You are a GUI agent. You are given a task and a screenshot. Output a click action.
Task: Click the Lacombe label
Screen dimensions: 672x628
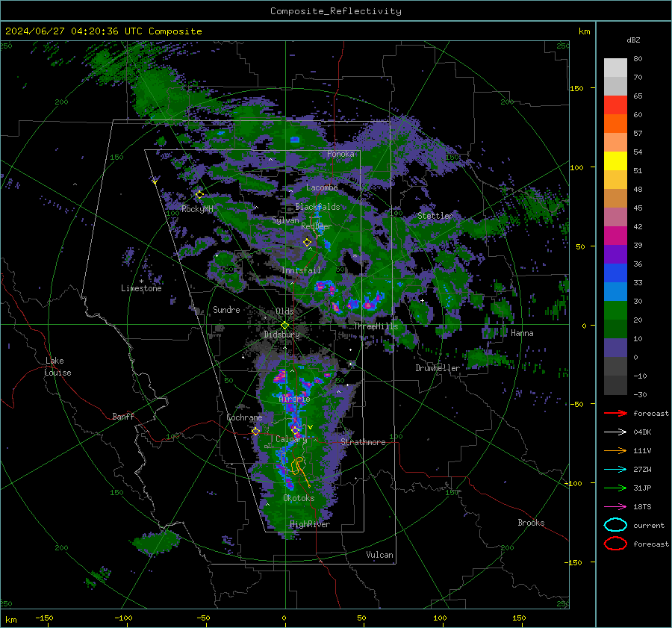tap(322, 187)
